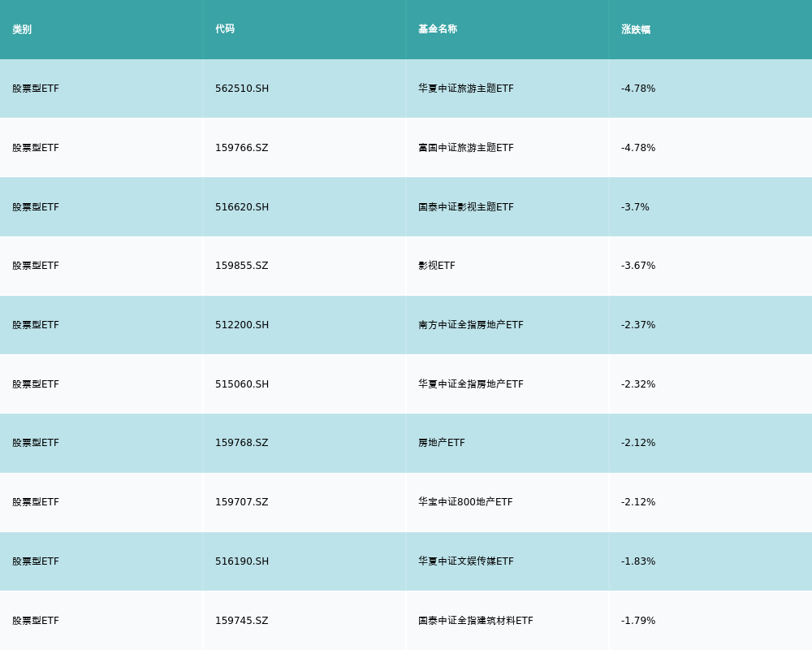Select fund name 房地产ETF
This screenshot has height=650, width=812.
442,443
